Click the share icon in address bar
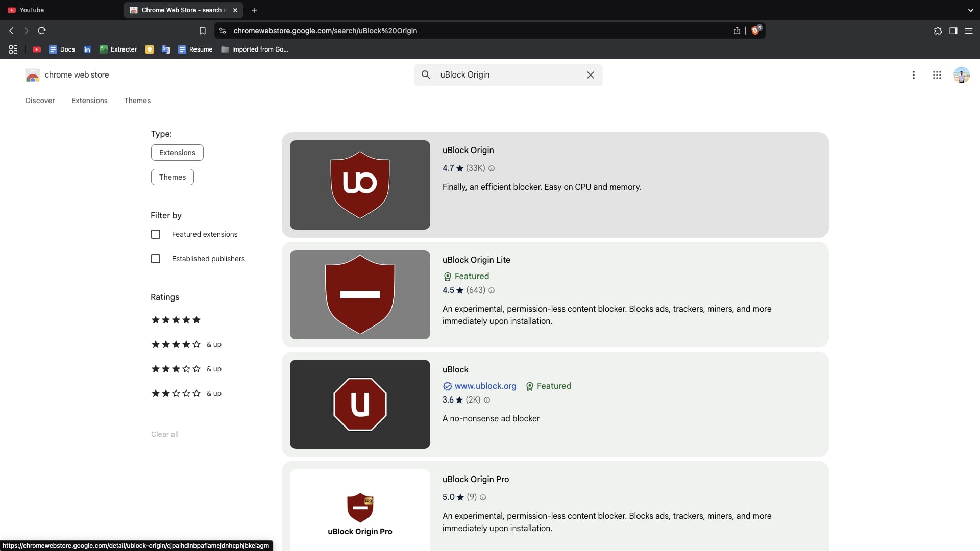Image resolution: width=980 pixels, height=551 pixels. click(x=737, y=31)
